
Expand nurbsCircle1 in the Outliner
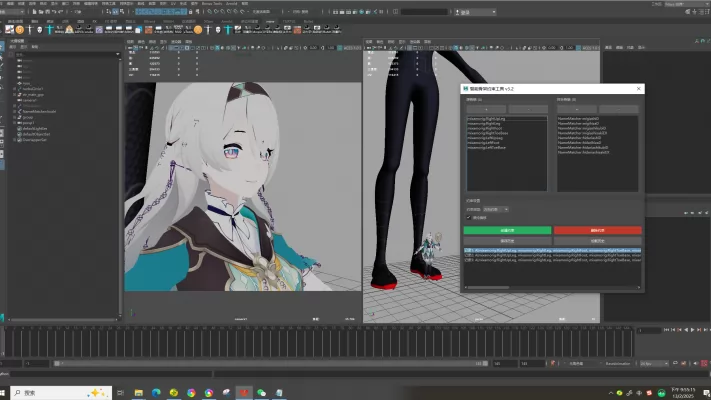click(15, 89)
